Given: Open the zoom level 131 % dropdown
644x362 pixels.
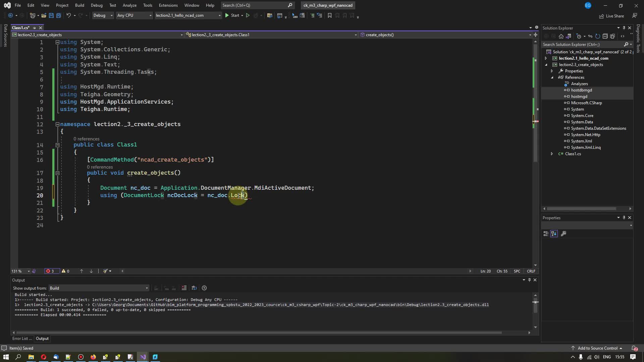Looking at the screenshot, I should point(21,271).
